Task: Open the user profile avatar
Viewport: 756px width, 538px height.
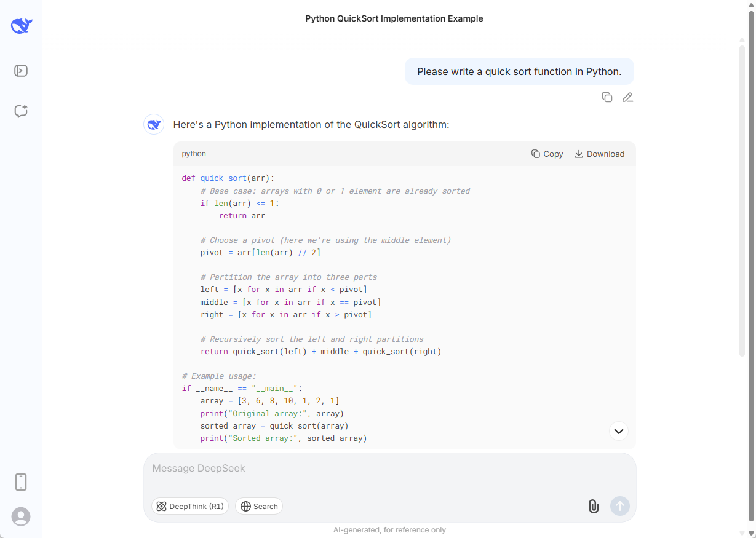Action: click(21, 516)
